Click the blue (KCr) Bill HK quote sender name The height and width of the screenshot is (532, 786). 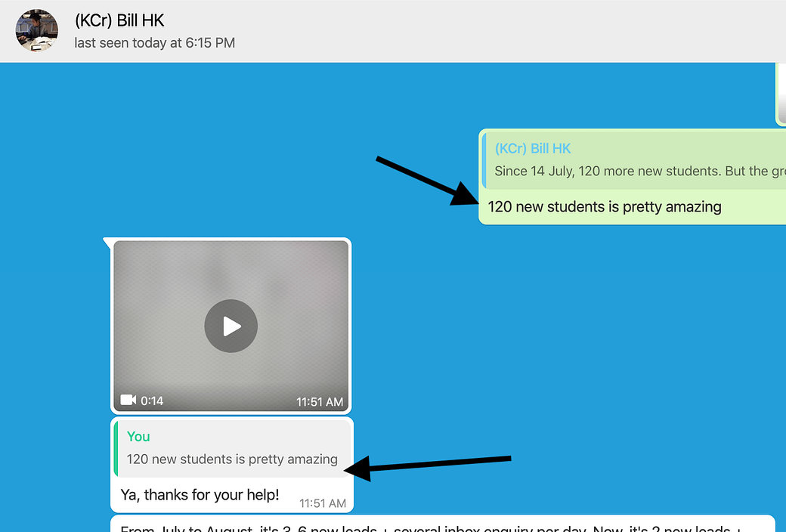pos(533,148)
